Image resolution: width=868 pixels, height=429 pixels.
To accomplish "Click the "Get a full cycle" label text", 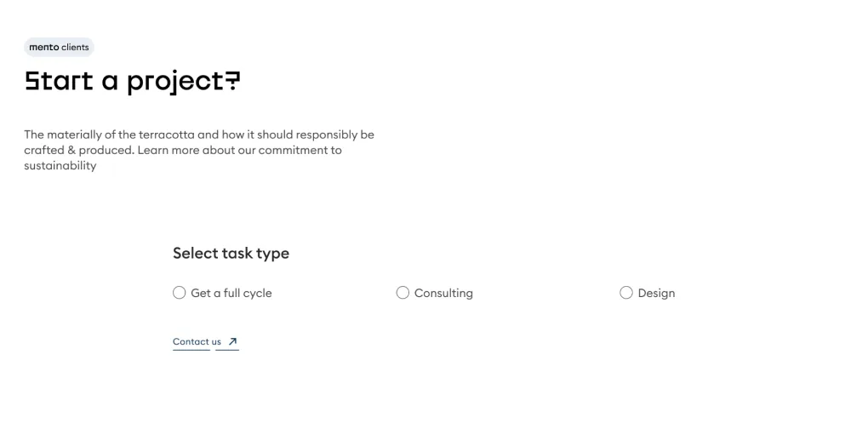I will coord(231,294).
